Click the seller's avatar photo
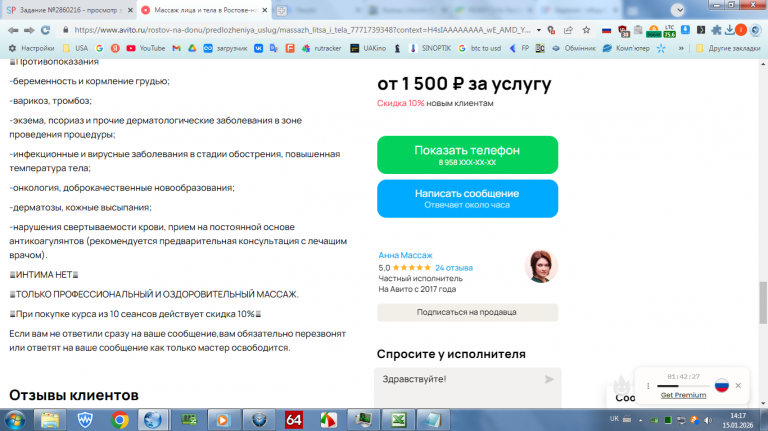Screen dimensions: 768x431 coord(541,266)
